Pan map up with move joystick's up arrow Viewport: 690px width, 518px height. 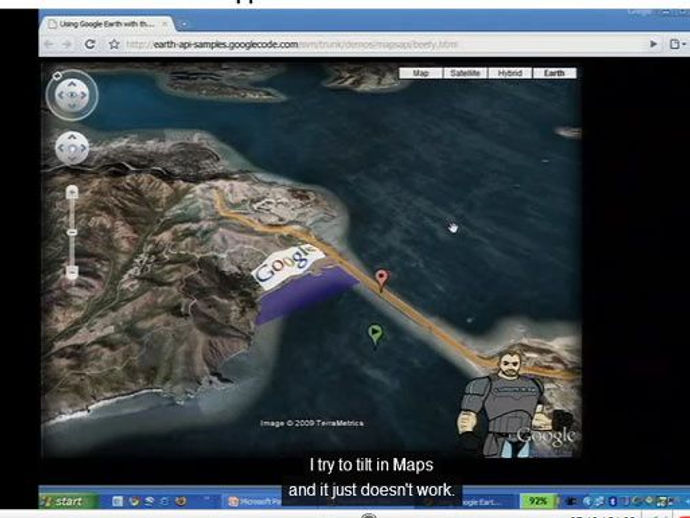(x=72, y=138)
